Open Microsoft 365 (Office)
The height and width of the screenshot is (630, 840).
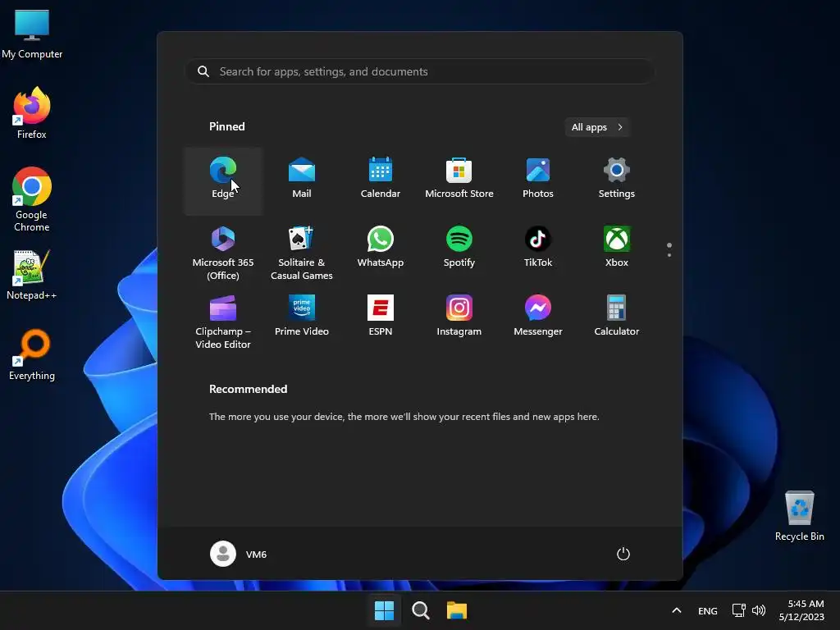pyautogui.click(x=223, y=253)
